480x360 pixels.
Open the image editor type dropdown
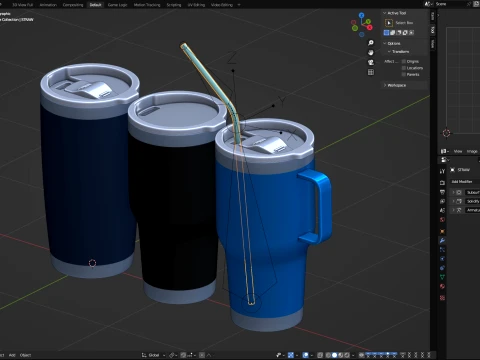tap(445, 151)
